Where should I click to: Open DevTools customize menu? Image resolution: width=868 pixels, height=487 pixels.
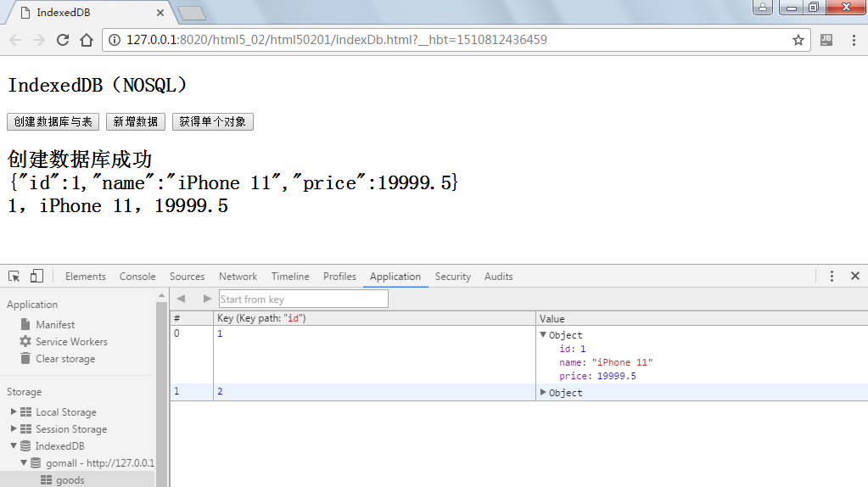[832, 276]
